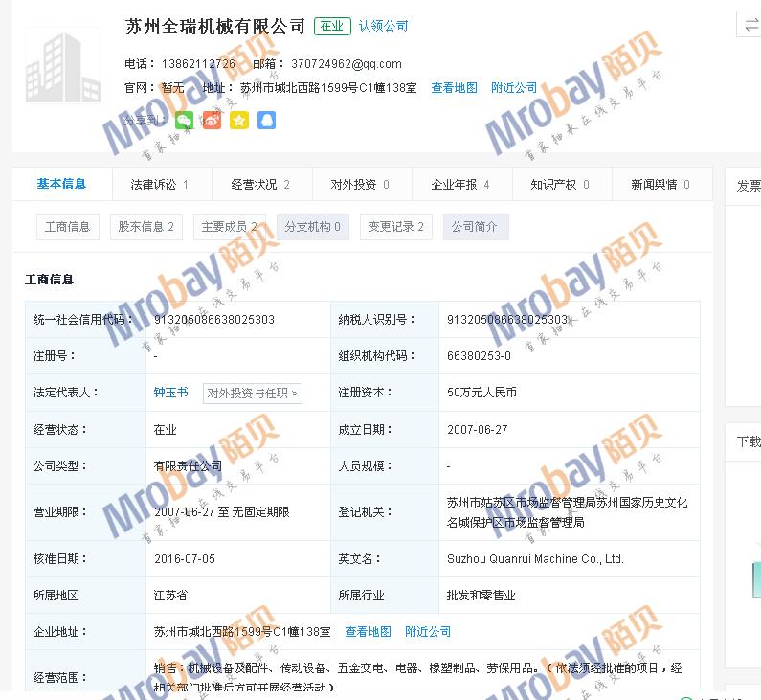Expand 对外投资与任职 for legal representative
This screenshot has height=700, width=761.
pyautogui.click(x=252, y=393)
